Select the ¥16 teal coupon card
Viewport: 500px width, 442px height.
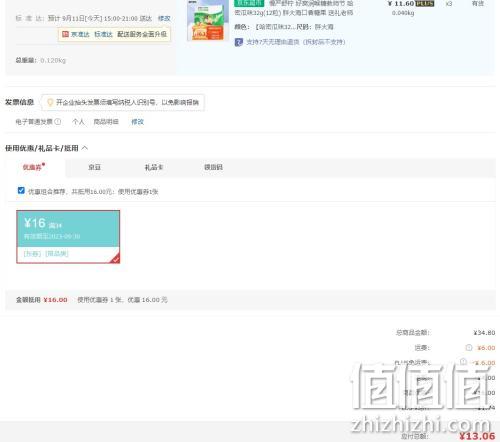68,237
